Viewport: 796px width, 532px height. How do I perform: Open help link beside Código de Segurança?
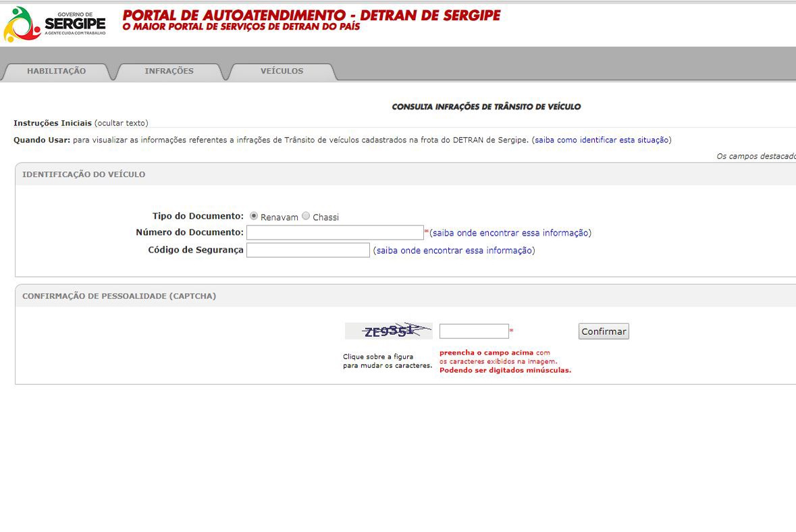click(x=454, y=250)
